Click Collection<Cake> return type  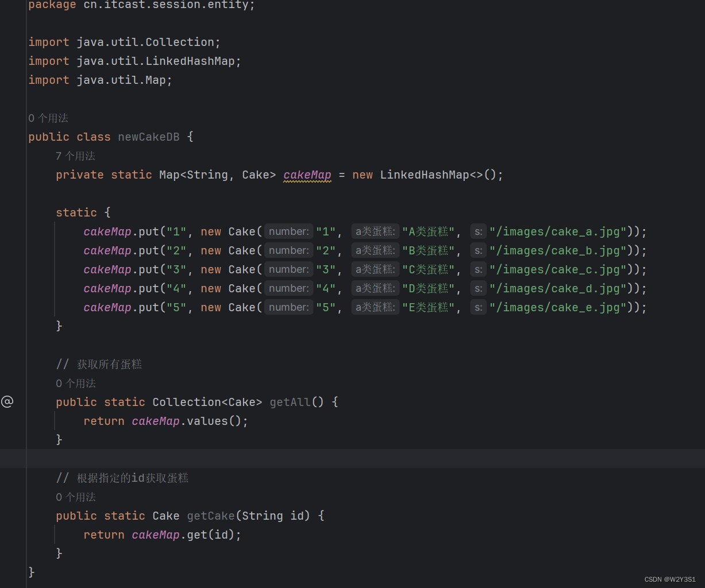[207, 402]
